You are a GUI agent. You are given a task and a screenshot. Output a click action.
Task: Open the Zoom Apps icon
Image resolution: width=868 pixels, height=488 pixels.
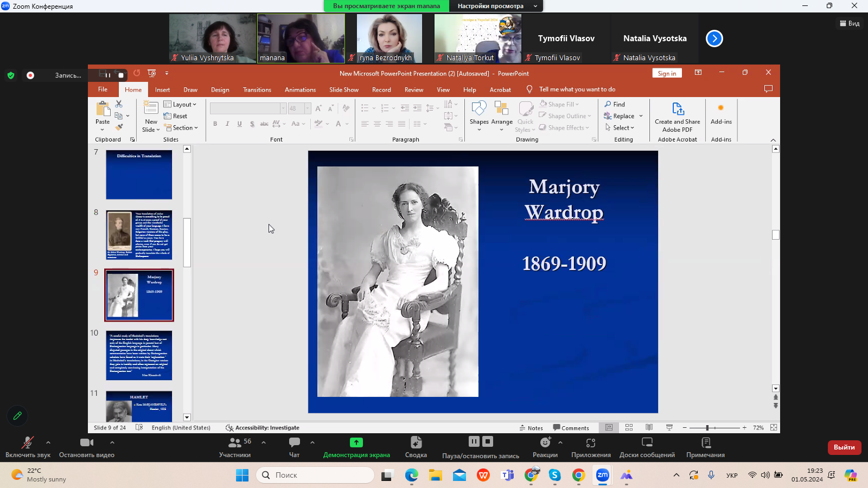tap(591, 443)
